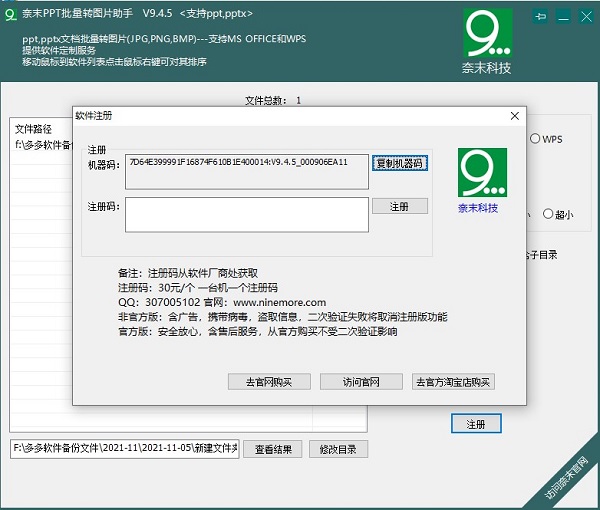Click 修改目录 button

pos(338,449)
